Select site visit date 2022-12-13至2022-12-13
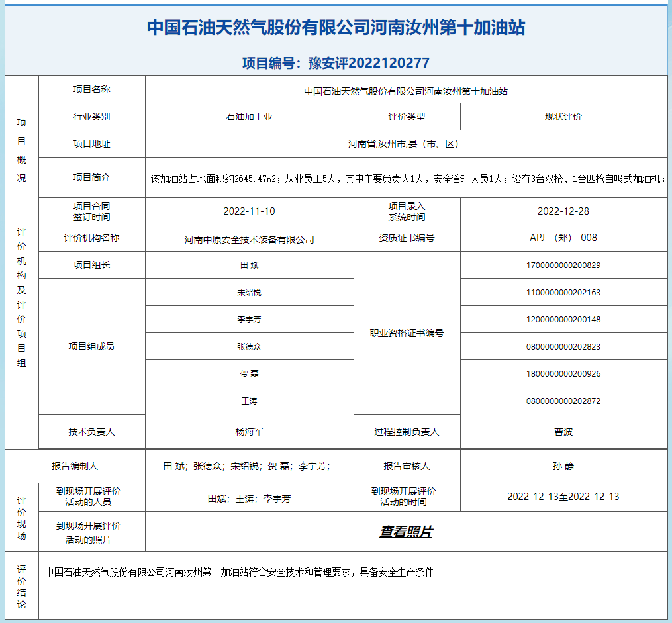The height and width of the screenshot is (623, 672). 563,497
